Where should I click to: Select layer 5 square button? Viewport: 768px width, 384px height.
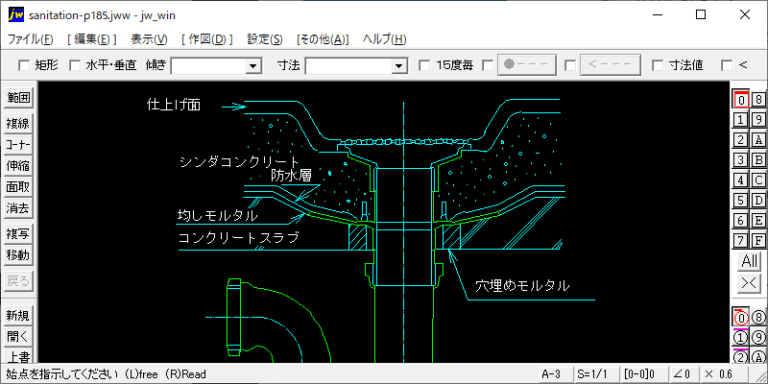[742, 200]
